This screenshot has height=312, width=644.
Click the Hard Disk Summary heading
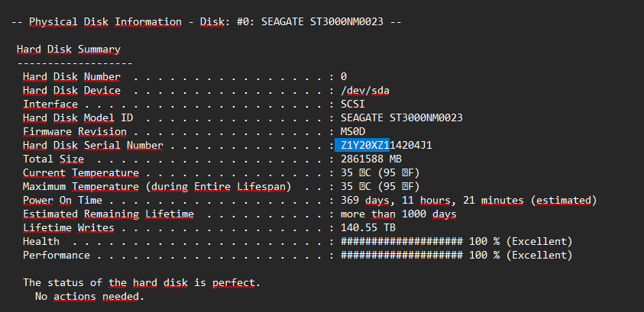(69, 49)
